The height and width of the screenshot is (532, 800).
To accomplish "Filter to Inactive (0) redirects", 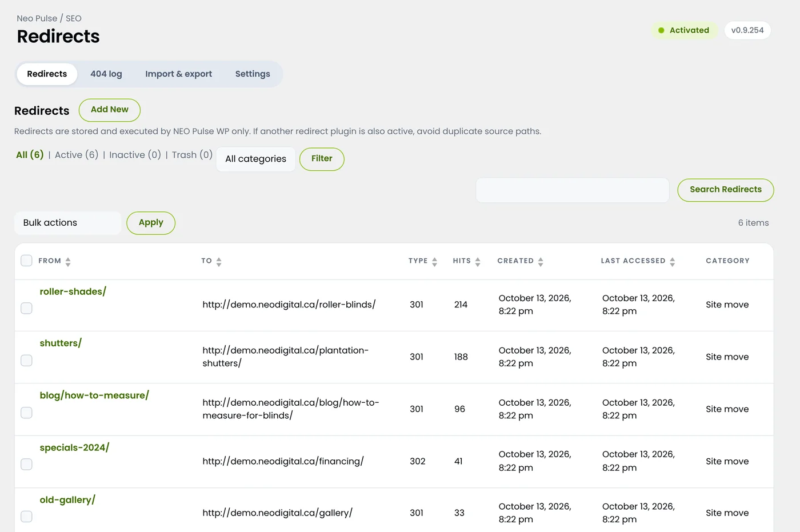I will point(135,155).
